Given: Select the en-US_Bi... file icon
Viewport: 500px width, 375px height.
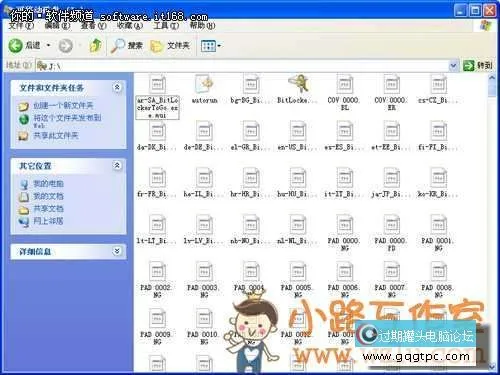Looking at the screenshot, I should point(298,131).
